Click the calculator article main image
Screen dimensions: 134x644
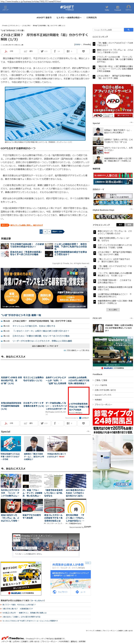[45, 113]
